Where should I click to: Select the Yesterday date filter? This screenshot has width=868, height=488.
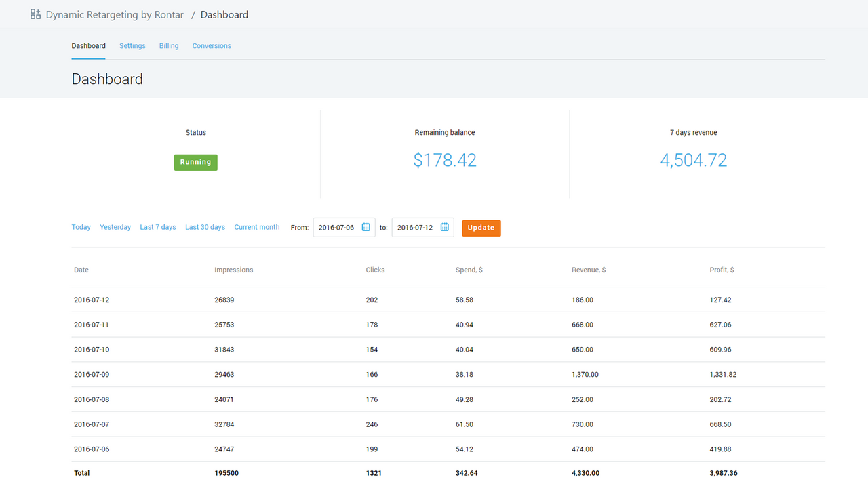click(x=115, y=227)
